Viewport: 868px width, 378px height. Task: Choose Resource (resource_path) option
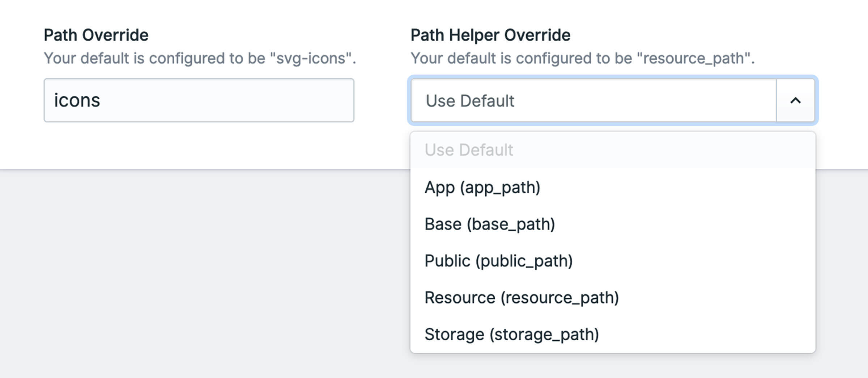point(522,298)
